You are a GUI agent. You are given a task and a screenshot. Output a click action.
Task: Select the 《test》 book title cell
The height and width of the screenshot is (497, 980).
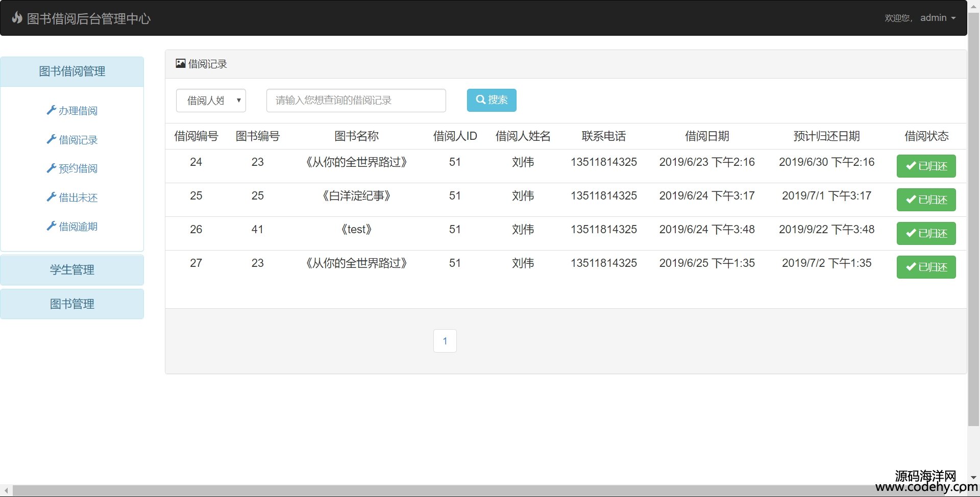356,230
